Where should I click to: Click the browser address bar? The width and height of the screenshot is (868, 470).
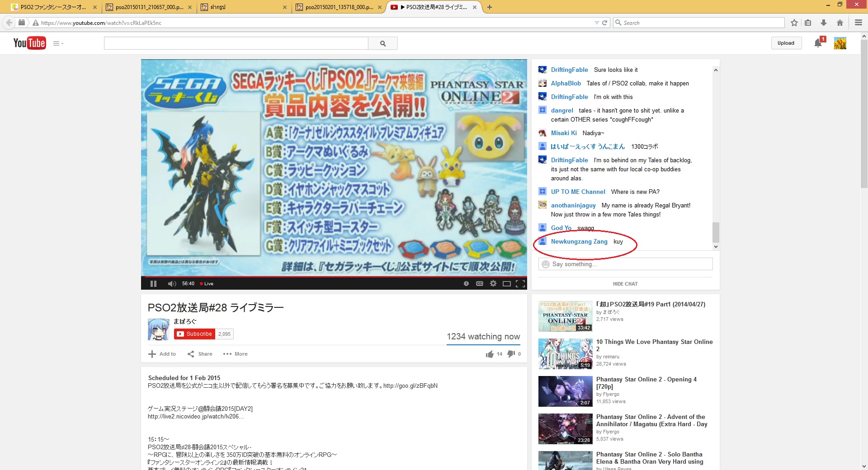(316, 23)
